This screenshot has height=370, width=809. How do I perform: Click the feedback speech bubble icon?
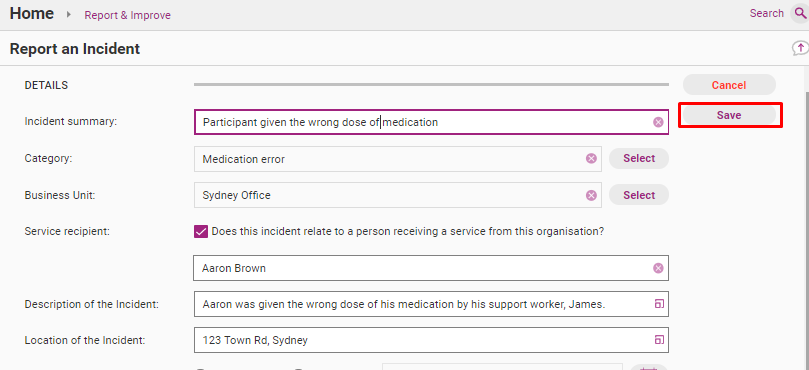click(800, 49)
